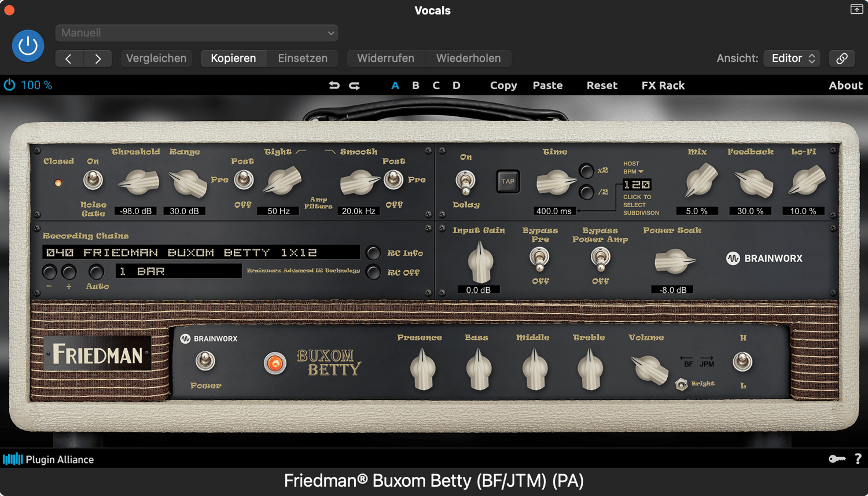Click the 120 BPM subdivision display
868x496 pixels.
coord(637,185)
